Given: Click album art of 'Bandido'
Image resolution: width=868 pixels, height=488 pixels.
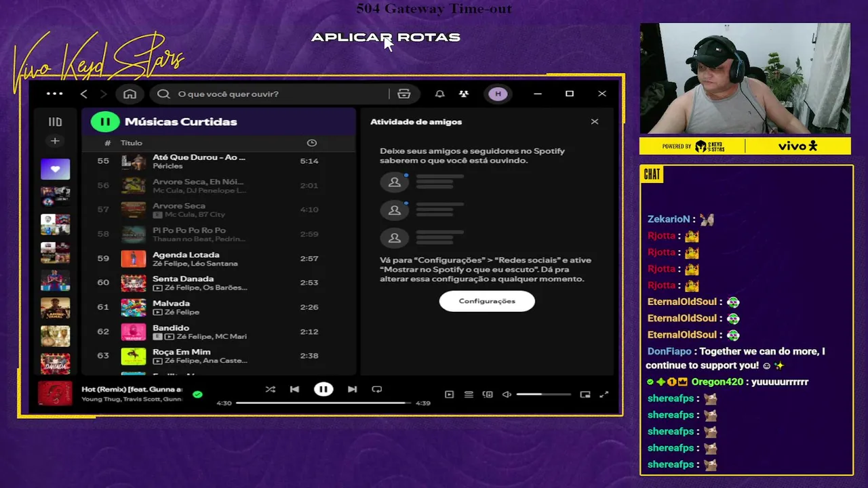Looking at the screenshot, I should pyautogui.click(x=134, y=332).
